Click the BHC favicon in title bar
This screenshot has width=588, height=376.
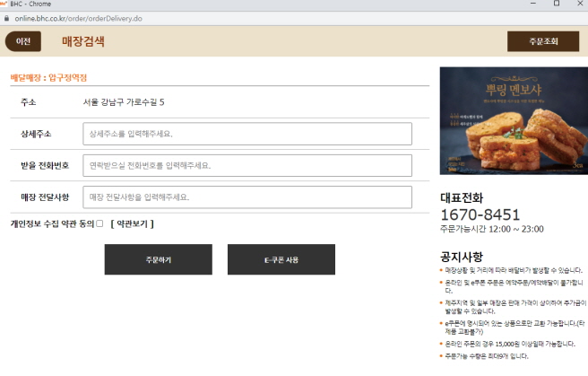[4, 4]
